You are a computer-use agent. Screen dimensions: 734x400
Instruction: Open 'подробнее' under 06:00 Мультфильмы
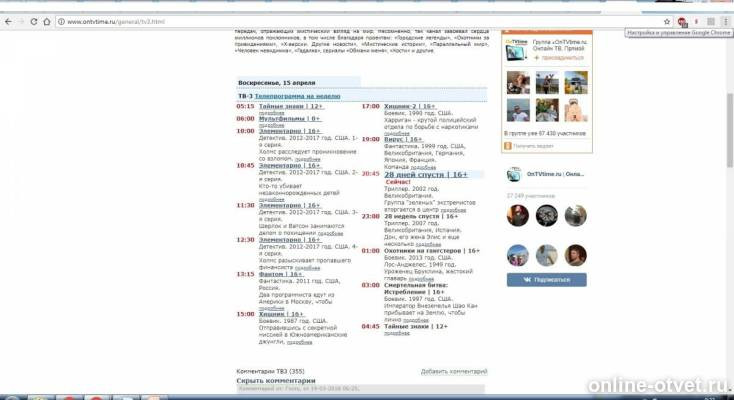point(272,125)
